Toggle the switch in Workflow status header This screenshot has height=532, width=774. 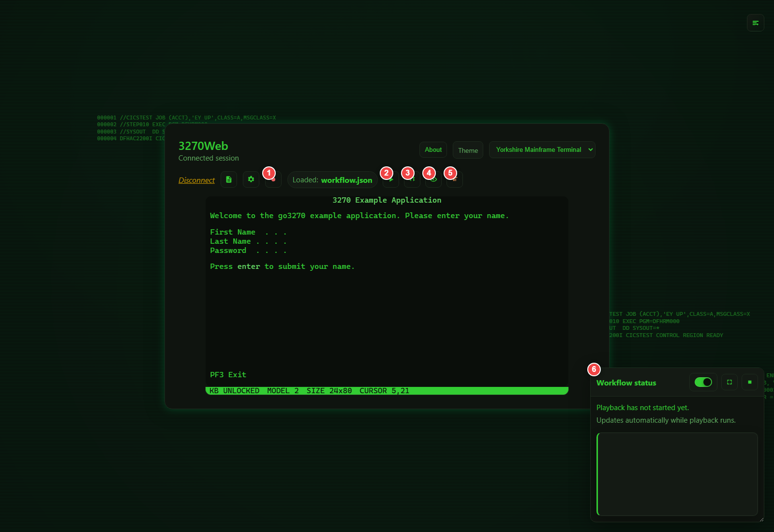point(703,382)
